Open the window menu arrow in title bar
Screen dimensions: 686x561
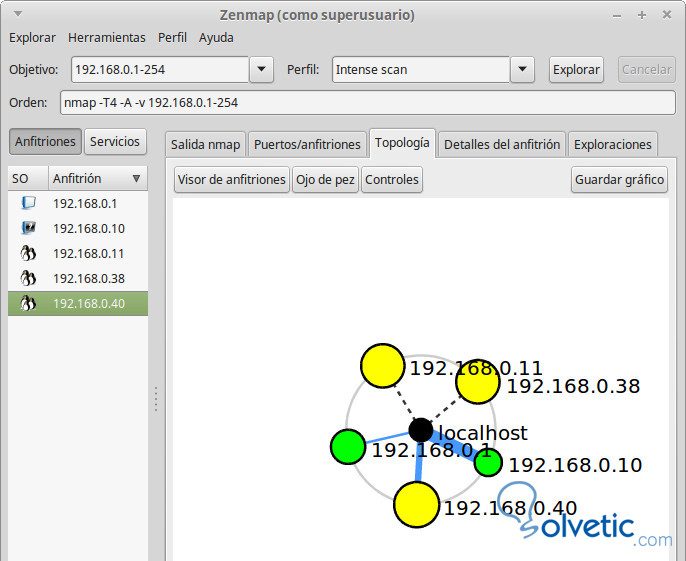click(x=18, y=14)
